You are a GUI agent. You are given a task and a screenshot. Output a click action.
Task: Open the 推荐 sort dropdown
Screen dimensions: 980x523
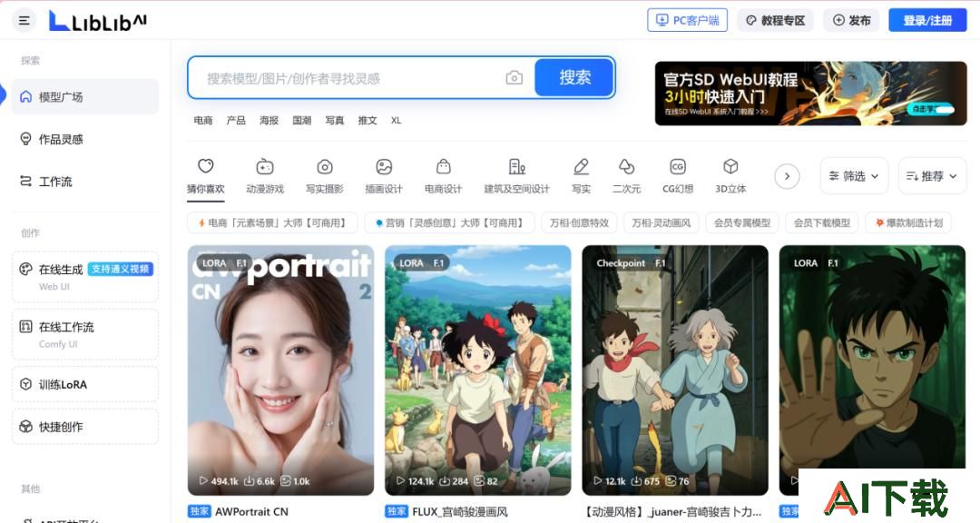pyautogui.click(x=932, y=176)
